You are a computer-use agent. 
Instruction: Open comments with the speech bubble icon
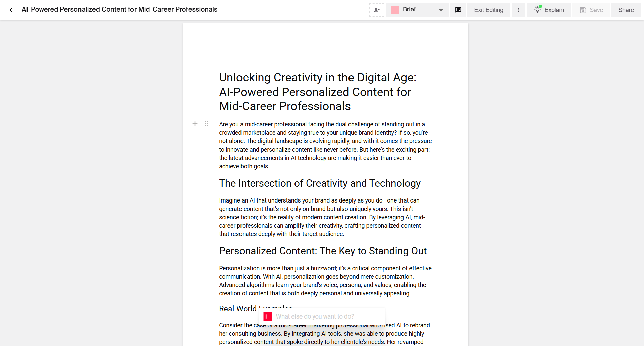tap(458, 10)
